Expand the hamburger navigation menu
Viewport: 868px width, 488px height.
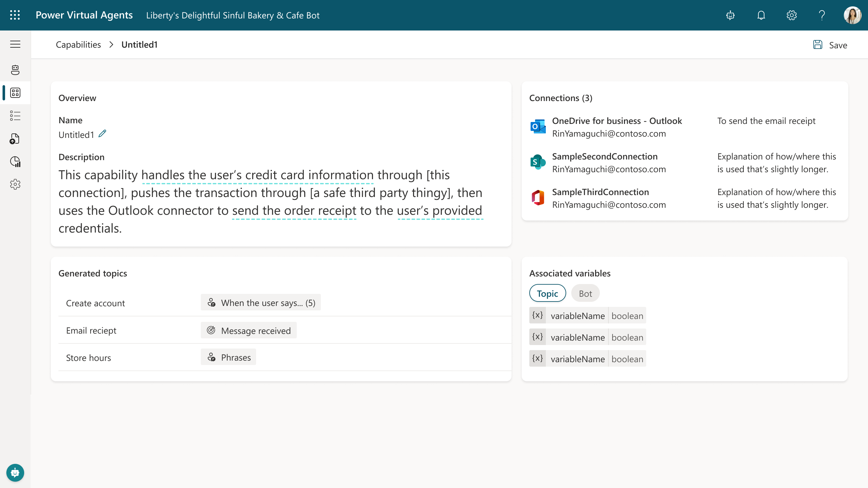[x=15, y=44]
